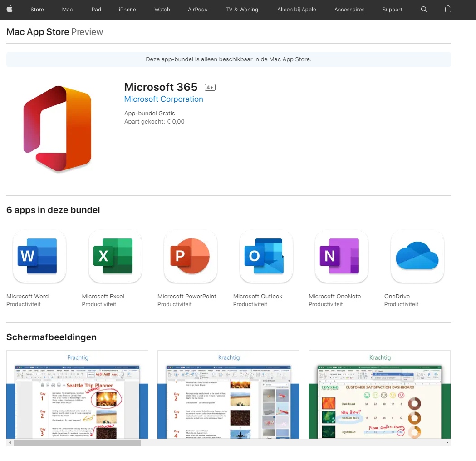Open the search magnifier icon
This screenshot has width=476, height=461.
[x=424, y=10]
